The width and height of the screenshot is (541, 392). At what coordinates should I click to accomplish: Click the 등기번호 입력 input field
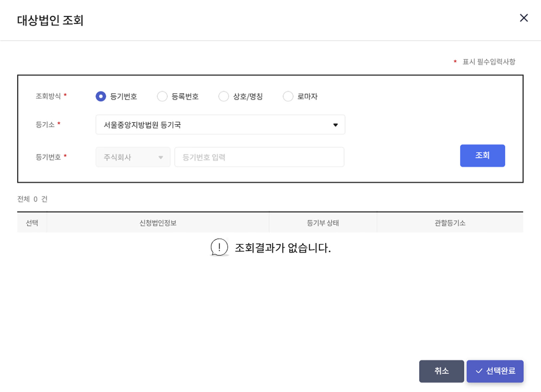point(259,157)
